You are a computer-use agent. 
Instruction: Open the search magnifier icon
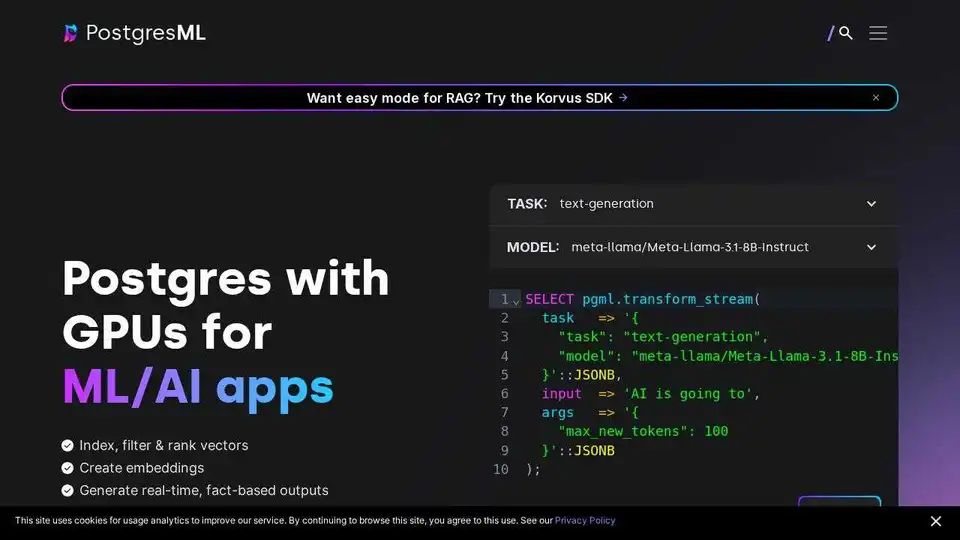[x=846, y=33]
